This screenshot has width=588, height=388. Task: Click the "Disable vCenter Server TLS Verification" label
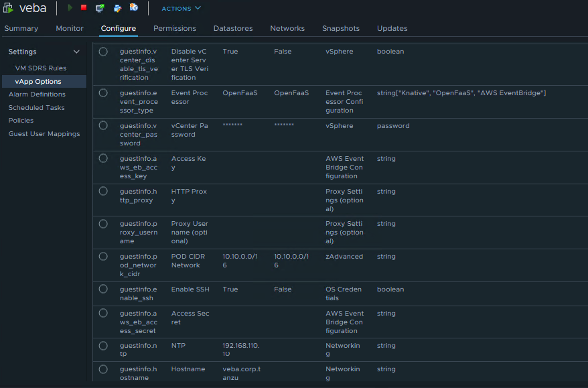click(190, 64)
